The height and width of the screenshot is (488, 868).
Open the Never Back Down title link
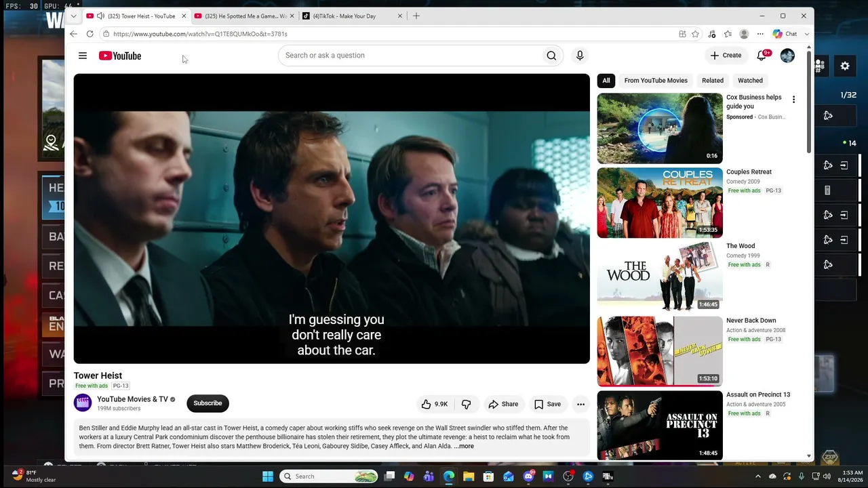coord(751,321)
